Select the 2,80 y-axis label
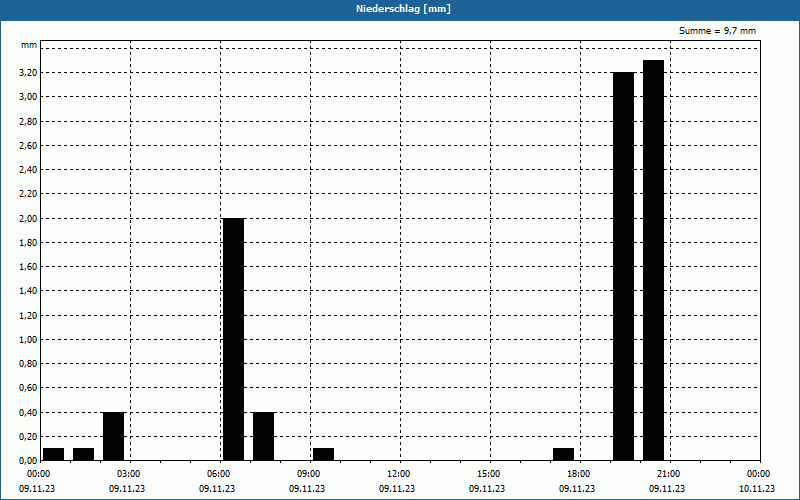 click(x=28, y=121)
